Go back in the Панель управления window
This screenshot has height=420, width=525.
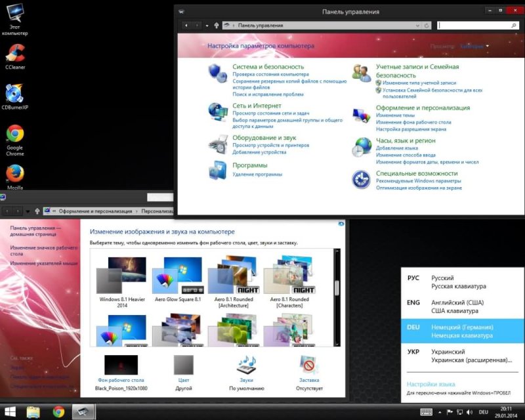click(x=186, y=26)
